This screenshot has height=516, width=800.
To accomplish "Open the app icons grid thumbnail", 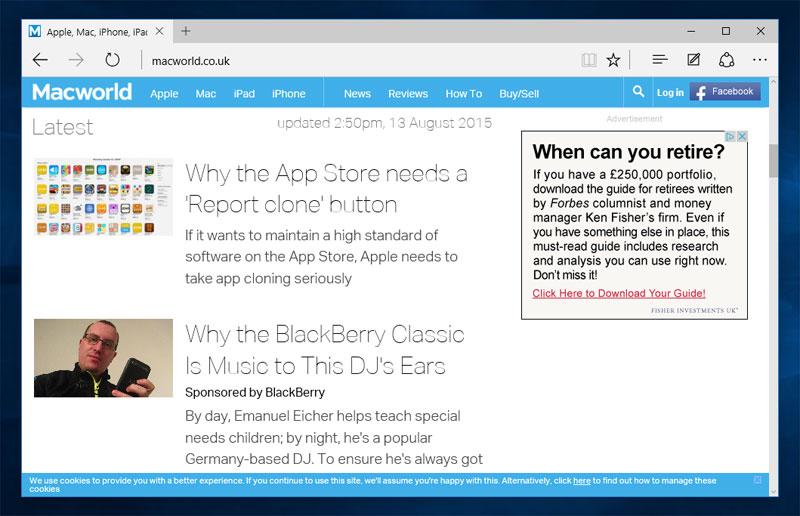I will (x=104, y=196).
